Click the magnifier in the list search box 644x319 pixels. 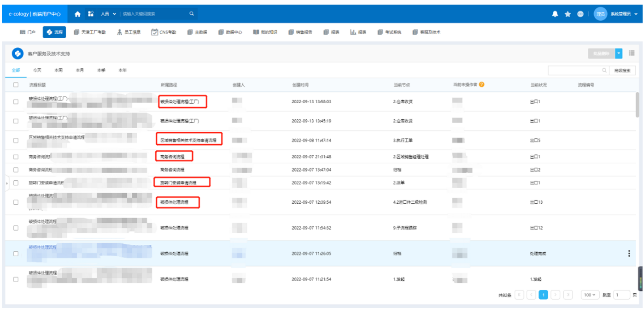[x=604, y=71]
